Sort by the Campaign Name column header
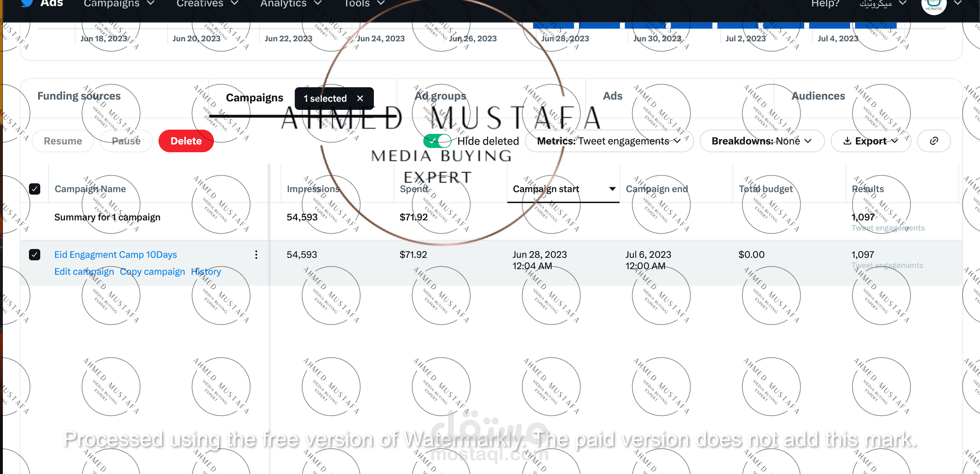 click(90, 189)
